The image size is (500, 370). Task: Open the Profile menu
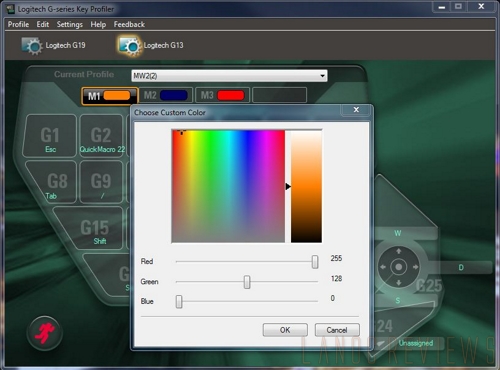point(18,24)
